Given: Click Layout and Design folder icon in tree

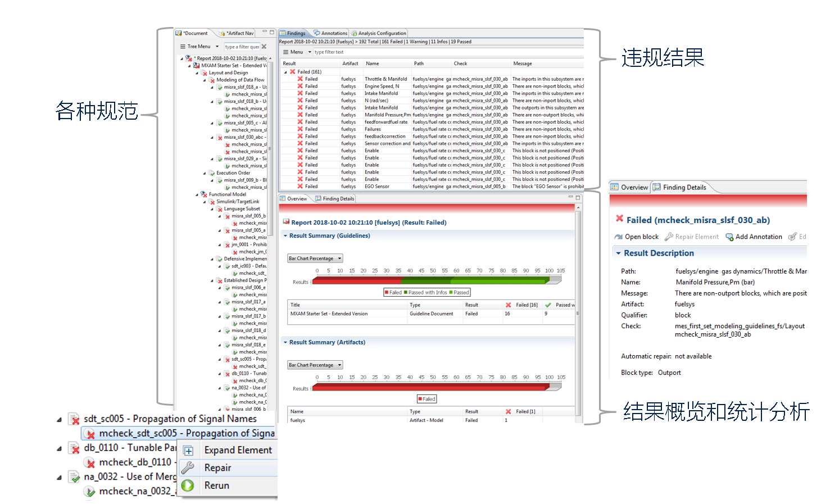Looking at the screenshot, I should pos(205,73).
